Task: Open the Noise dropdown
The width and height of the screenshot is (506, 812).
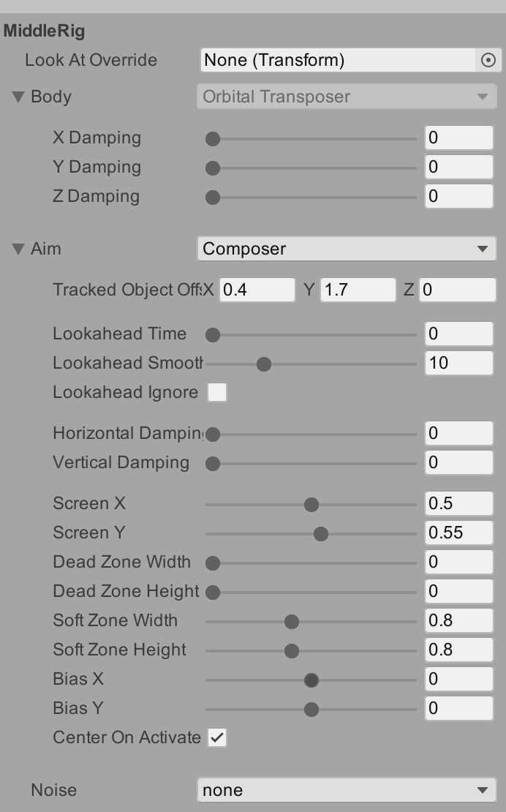Action: click(x=346, y=790)
